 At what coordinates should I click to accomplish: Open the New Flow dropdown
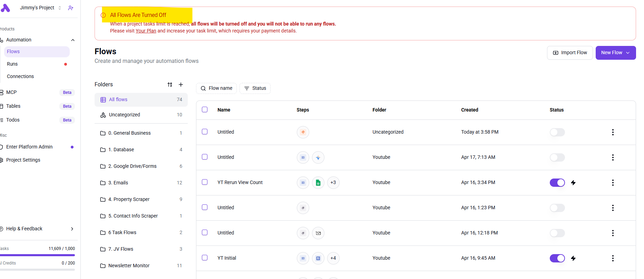[616, 53]
